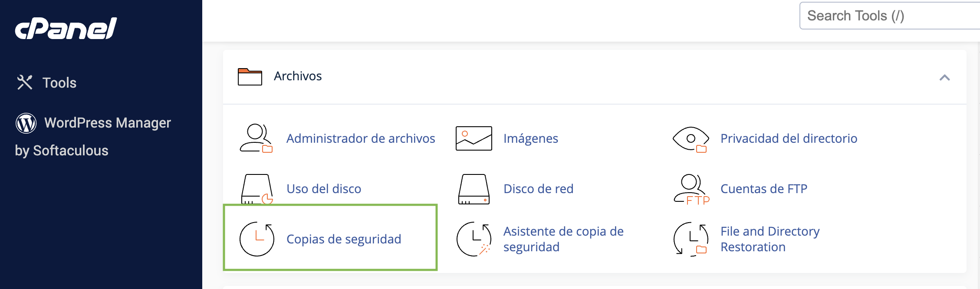980x289 pixels.
Task: Open the Cuentas de FTP link
Action: pyautogui.click(x=764, y=189)
